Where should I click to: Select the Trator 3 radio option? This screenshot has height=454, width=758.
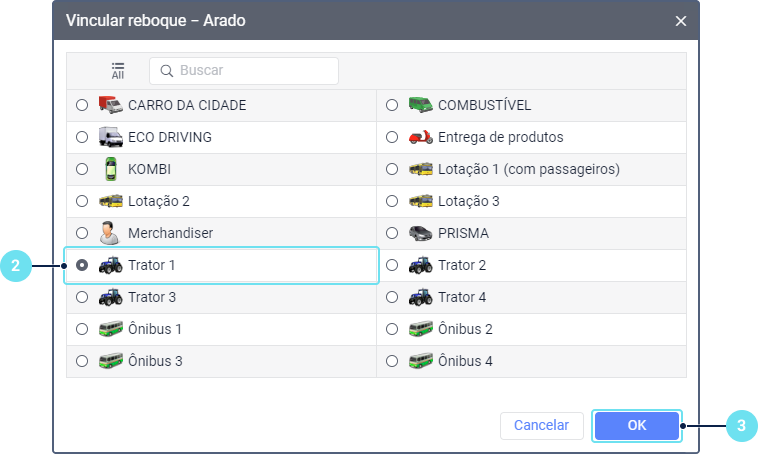pyautogui.click(x=82, y=297)
